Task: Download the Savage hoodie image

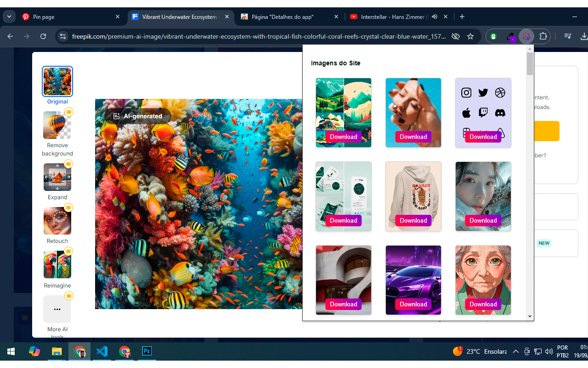Action: 413,220
